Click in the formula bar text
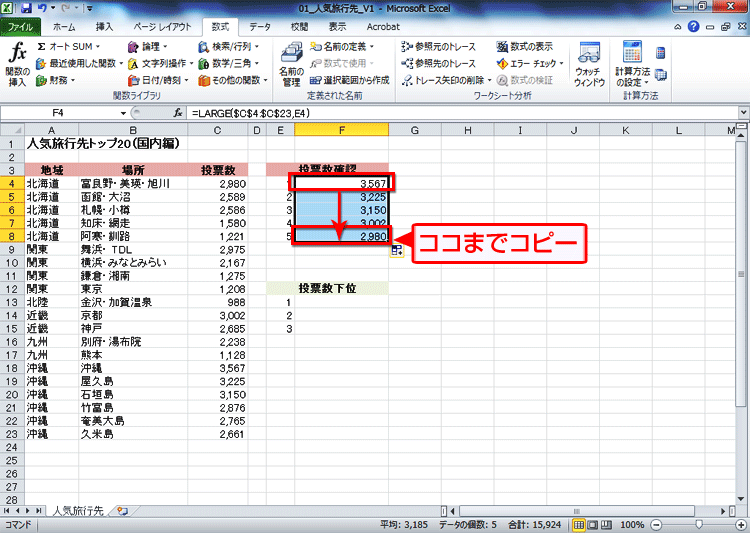Image resolution: width=750 pixels, height=533 pixels. click(x=251, y=113)
